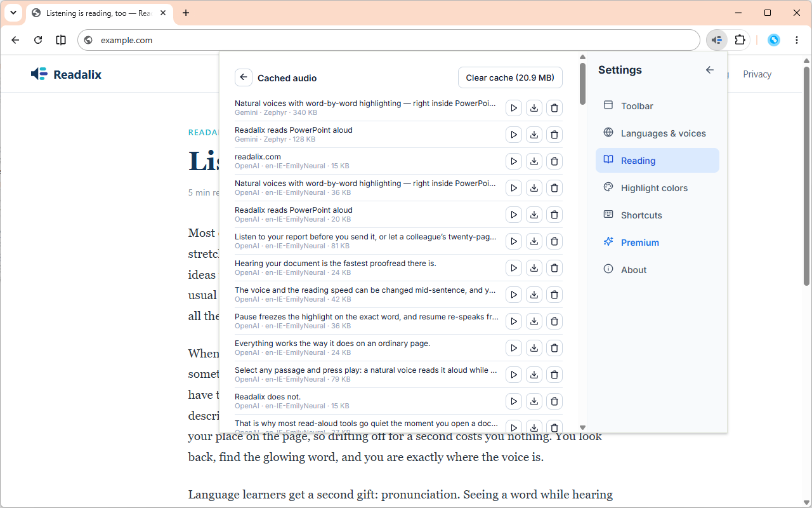Play the Hearing your document audio
Viewport: 812px width, 508px height.
pos(514,268)
